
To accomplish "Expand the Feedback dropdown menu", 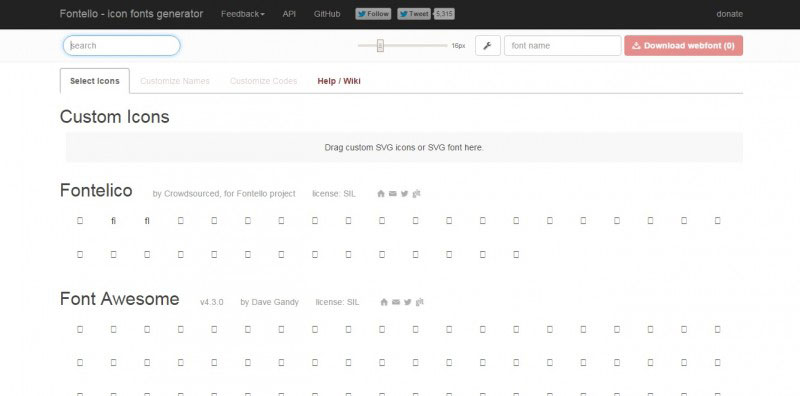I will pyautogui.click(x=242, y=14).
